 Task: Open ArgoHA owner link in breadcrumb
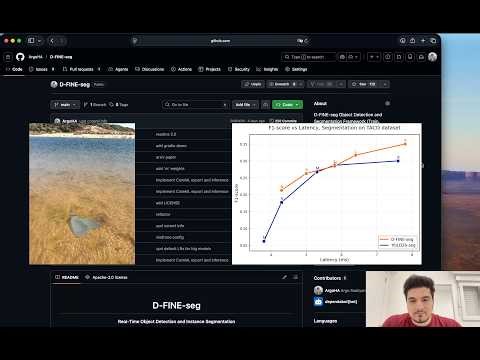(x=36, y=57)
